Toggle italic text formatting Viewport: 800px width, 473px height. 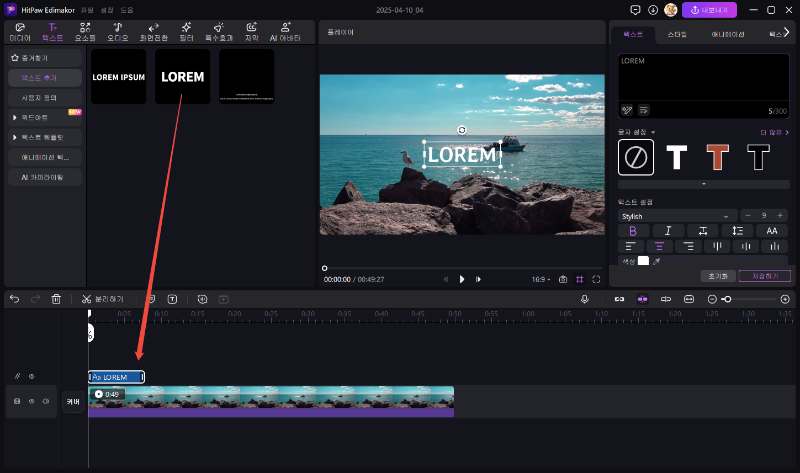click(667, 231)
